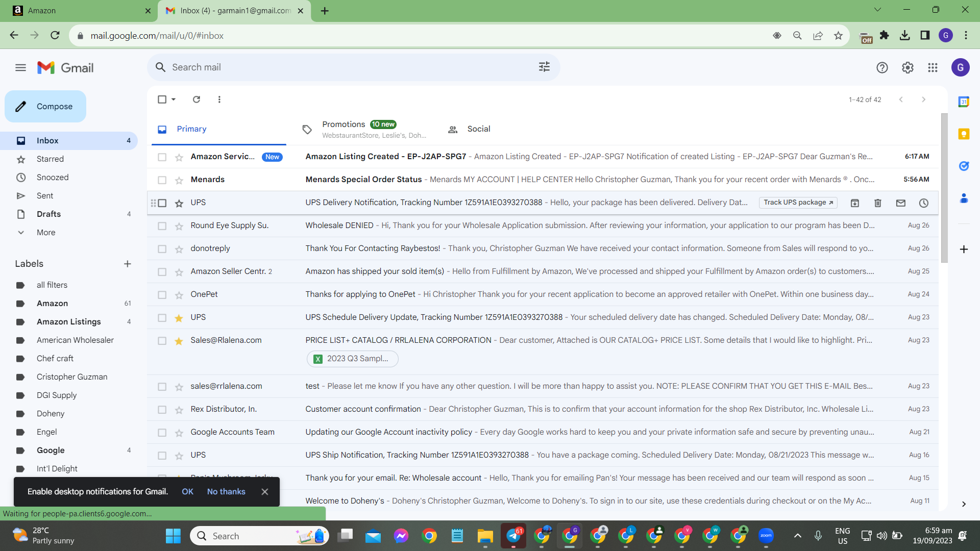Open Gmail Support help icon
This screenshot has height=551, width=980.
pos(882,67)
